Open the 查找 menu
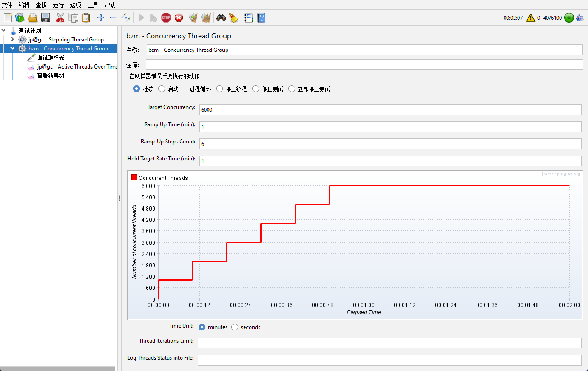Screen dimensions: 588x371 (x=41, y=5)
